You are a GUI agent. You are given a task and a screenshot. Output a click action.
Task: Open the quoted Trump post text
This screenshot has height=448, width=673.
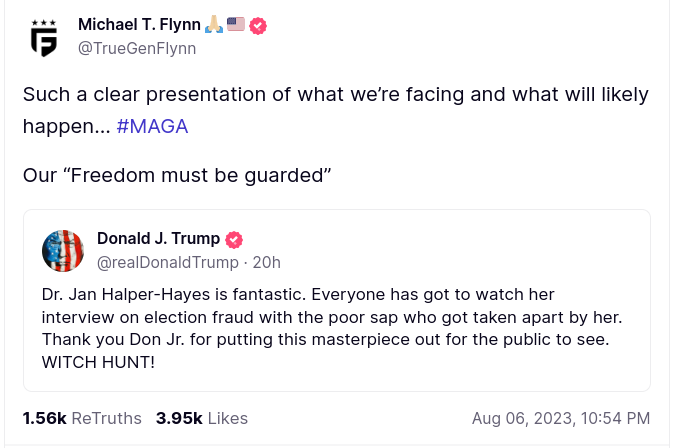click(x=330, y=316)
